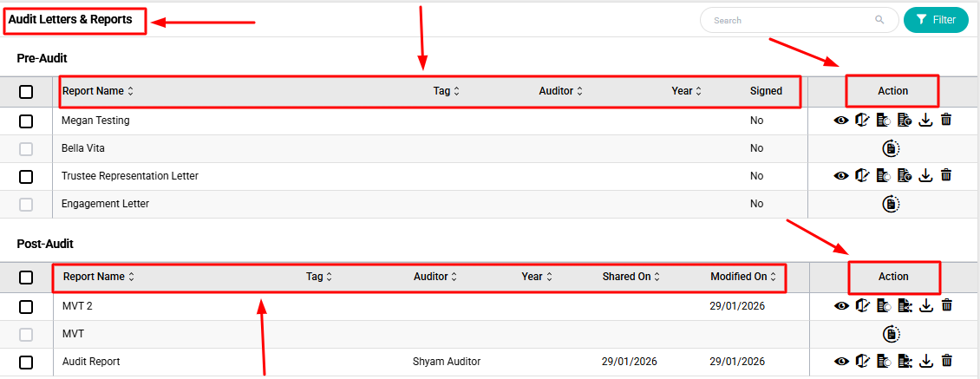This screenshot has height=379, width=980.
Task: Delete the Audit Report row
Action: [x=946, y=362]
